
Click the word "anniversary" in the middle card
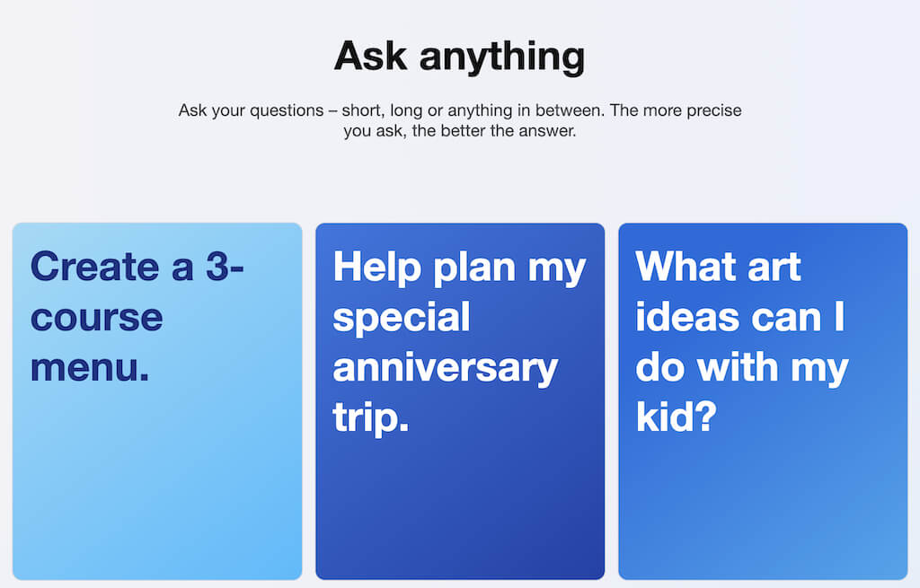(x=446, y=367)
